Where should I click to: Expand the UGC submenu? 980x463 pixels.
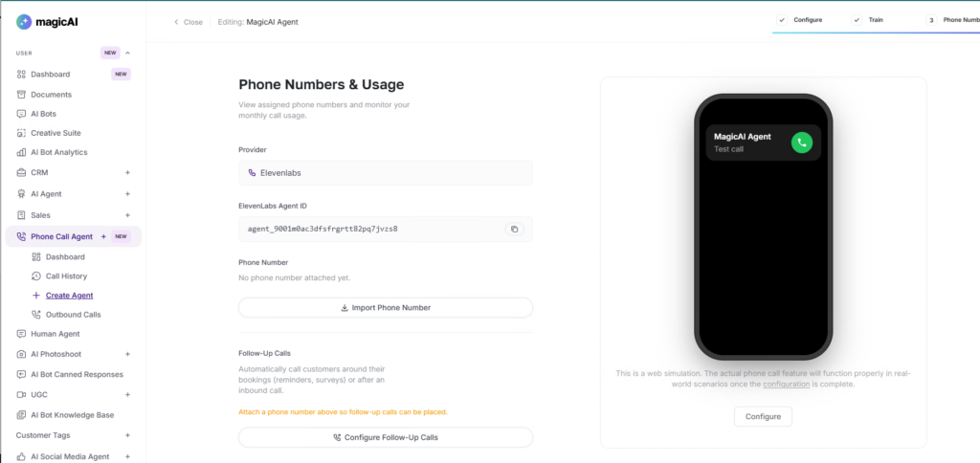127,395
